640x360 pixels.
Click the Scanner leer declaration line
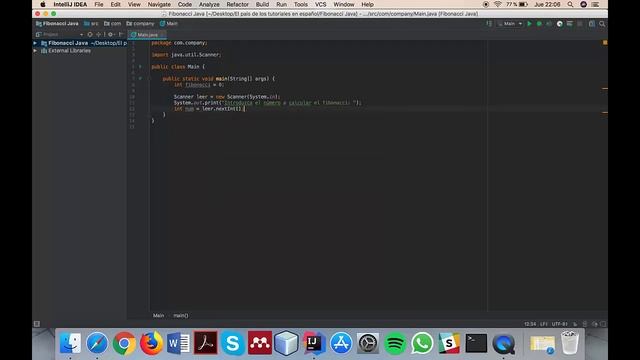point(227,97)
